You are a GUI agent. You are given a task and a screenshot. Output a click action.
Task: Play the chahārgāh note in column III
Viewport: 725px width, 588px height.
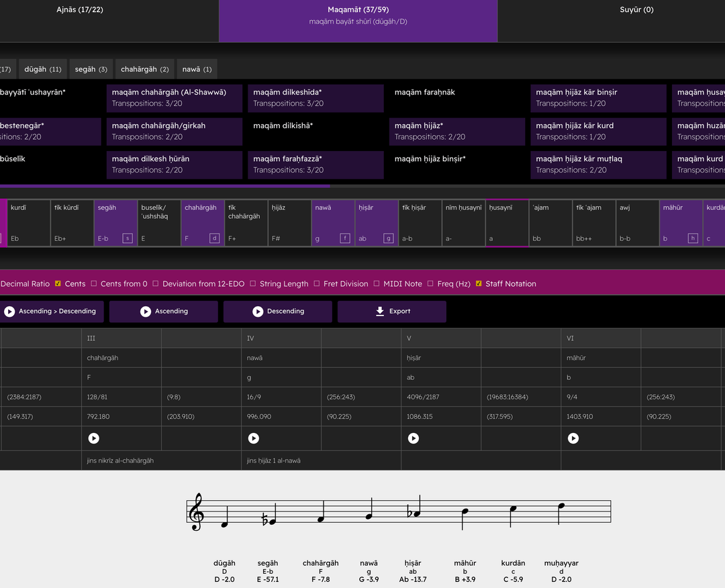click(94, 438)
